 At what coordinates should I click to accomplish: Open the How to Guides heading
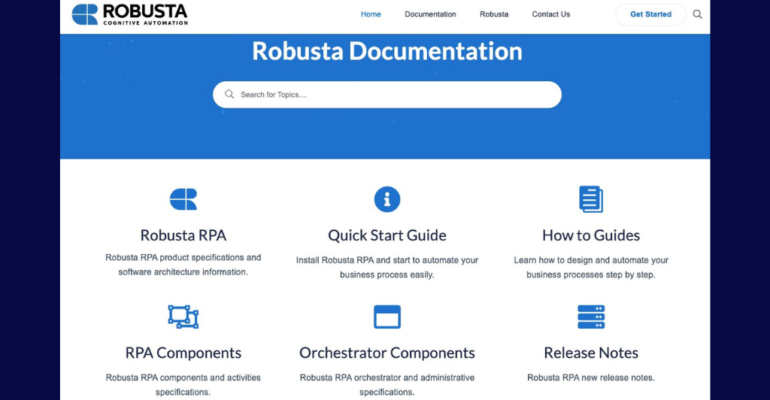(x=591, y=235)
